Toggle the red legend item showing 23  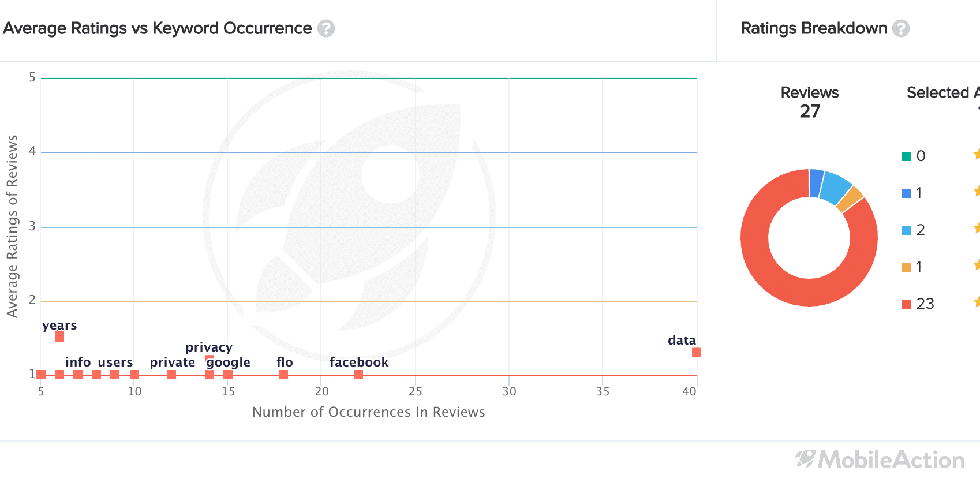[918, 304]
